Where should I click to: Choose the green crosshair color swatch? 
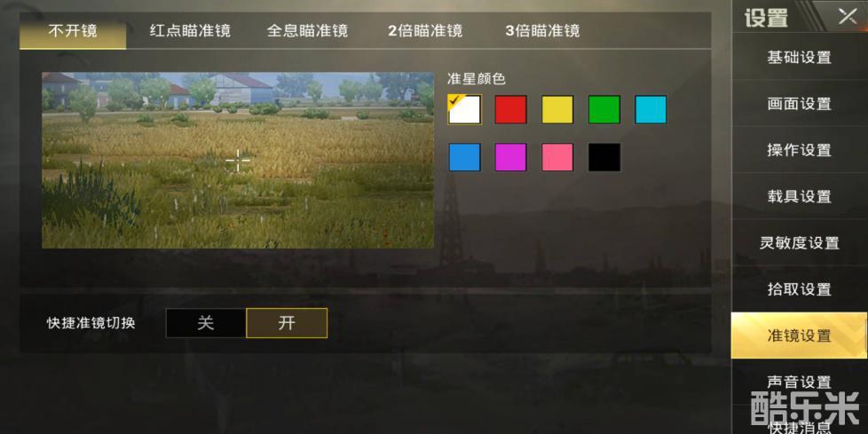pos(604,109)
